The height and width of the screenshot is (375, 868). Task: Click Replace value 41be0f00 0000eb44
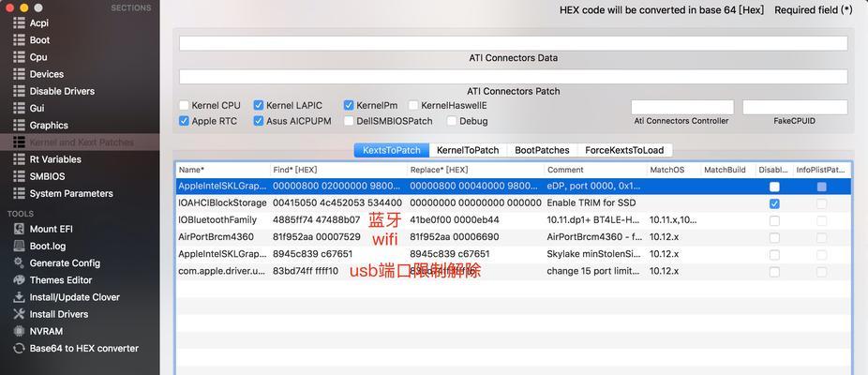pos(455,220)
